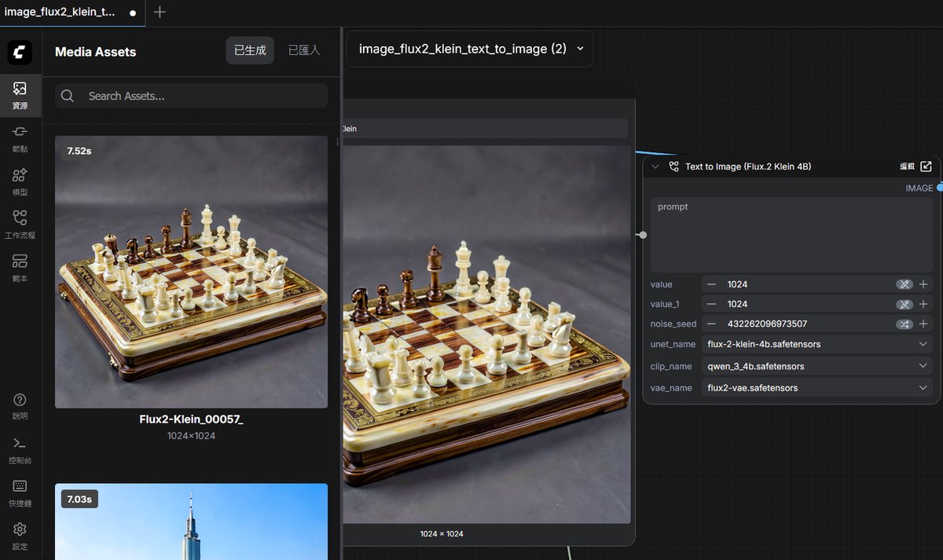Open the 模型 (Models) sidebar panel
943x560 pixels.
pyautogui.click(x=20, y=180)
